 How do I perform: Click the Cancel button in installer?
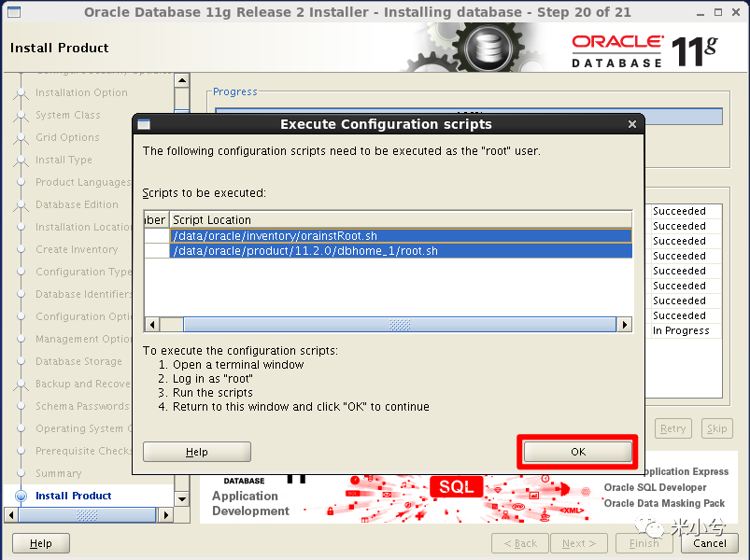coord(709,543)
